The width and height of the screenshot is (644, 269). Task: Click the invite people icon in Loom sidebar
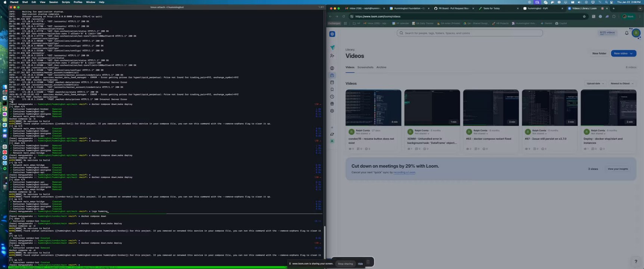[332, 56]
